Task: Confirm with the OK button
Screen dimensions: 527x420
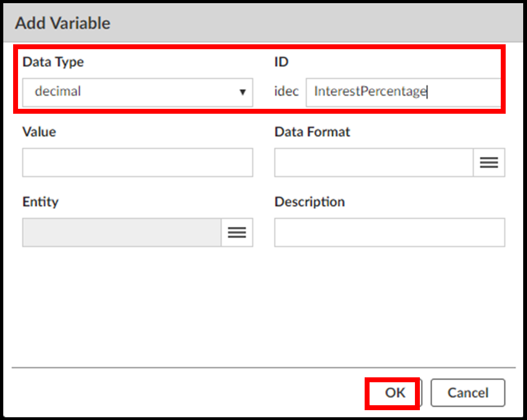Action: [395, 393]
